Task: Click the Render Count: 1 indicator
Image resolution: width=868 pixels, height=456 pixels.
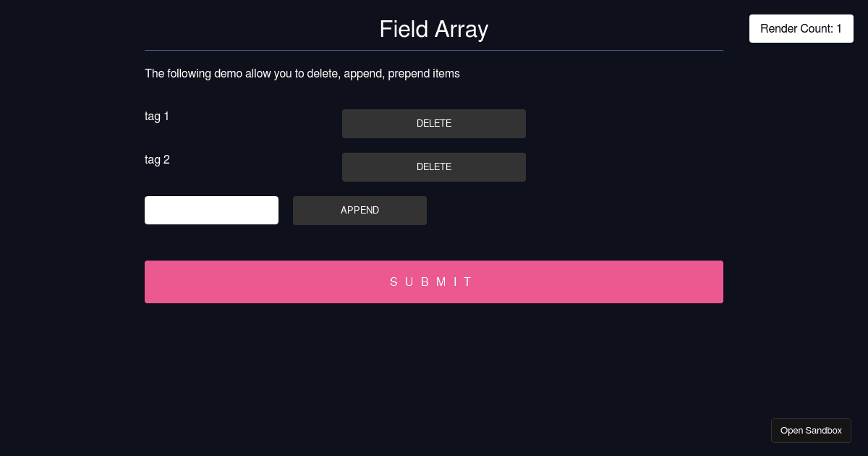Action: [x=801, y=29]
